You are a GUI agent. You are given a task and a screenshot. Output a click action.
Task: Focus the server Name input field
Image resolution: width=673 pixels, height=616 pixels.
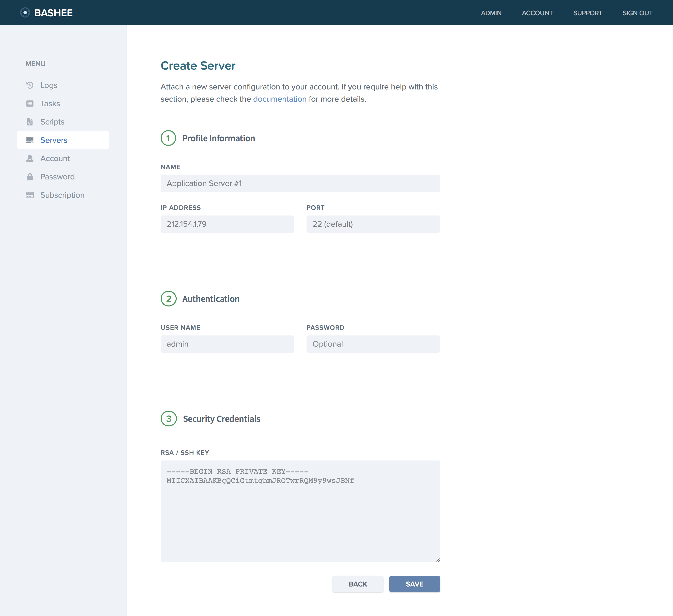tap(300, 184)
